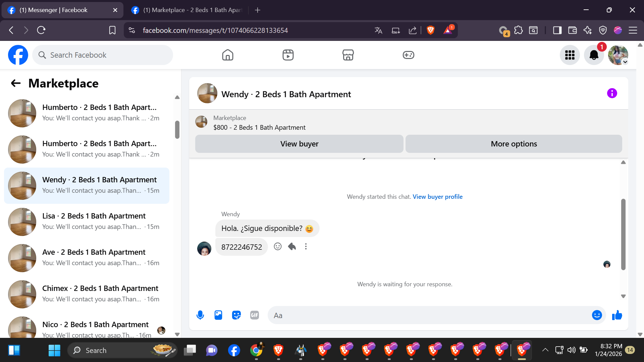Open the View buyer profile link
The width and height of the screenshot is (644, 362).
pos(437,197)
